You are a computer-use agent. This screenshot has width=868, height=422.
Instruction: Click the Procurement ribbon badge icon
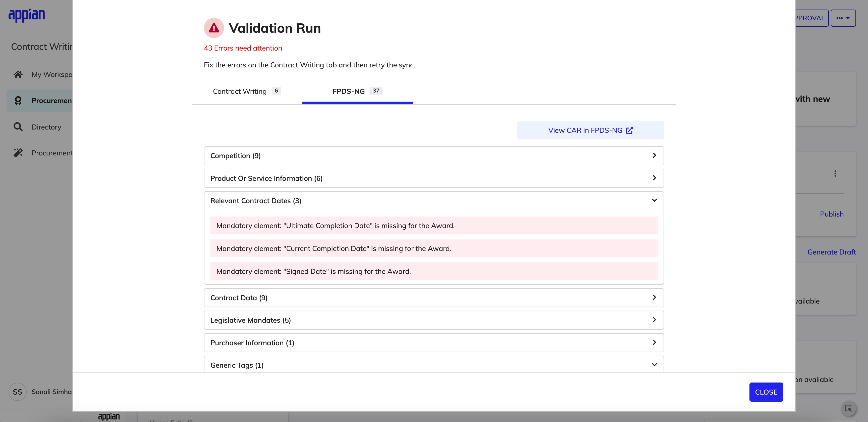click(18, 101)
